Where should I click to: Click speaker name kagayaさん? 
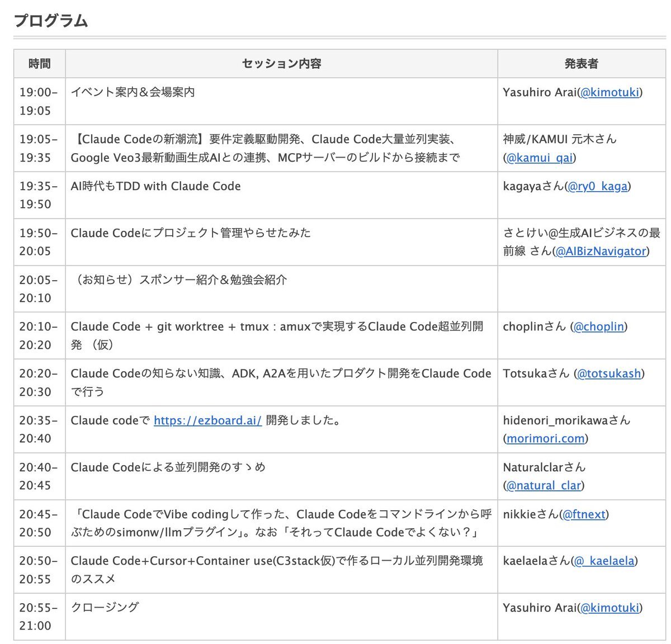coord(533,186)
